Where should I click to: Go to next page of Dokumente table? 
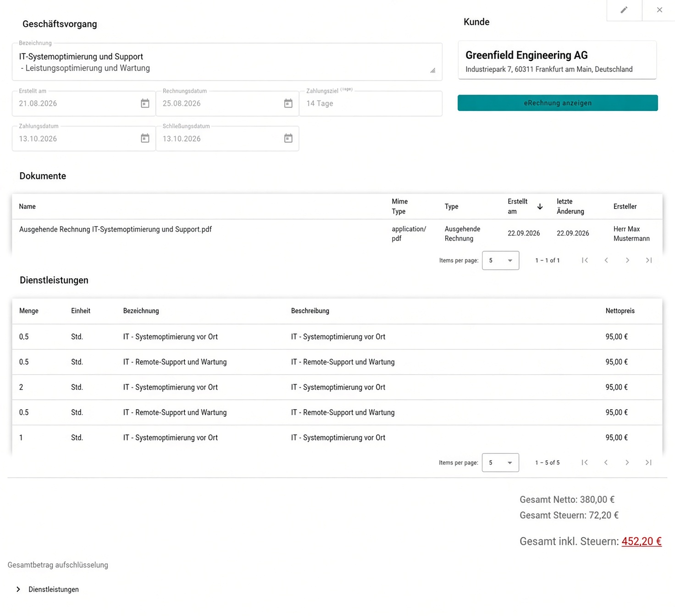click(x=627, y=260)
